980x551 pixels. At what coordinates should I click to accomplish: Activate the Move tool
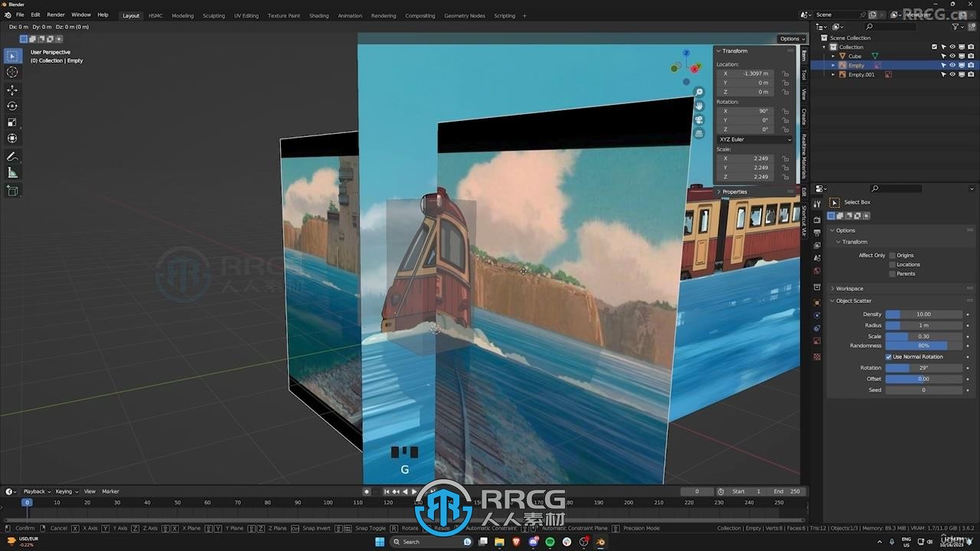[x=12, y=90]
